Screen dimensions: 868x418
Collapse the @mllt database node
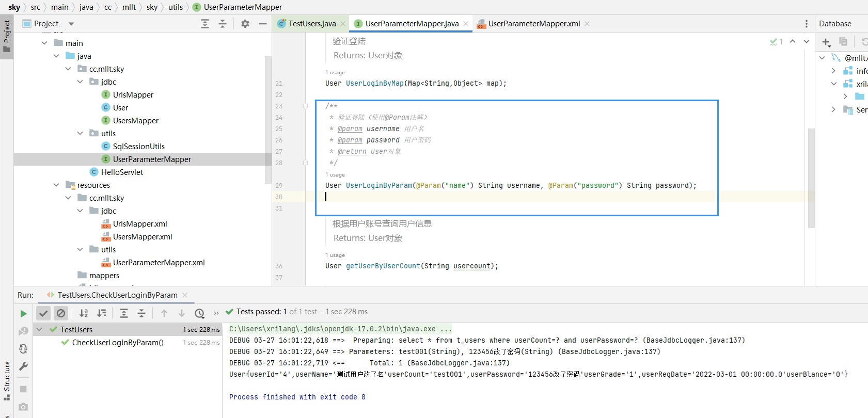coord(822,58)
